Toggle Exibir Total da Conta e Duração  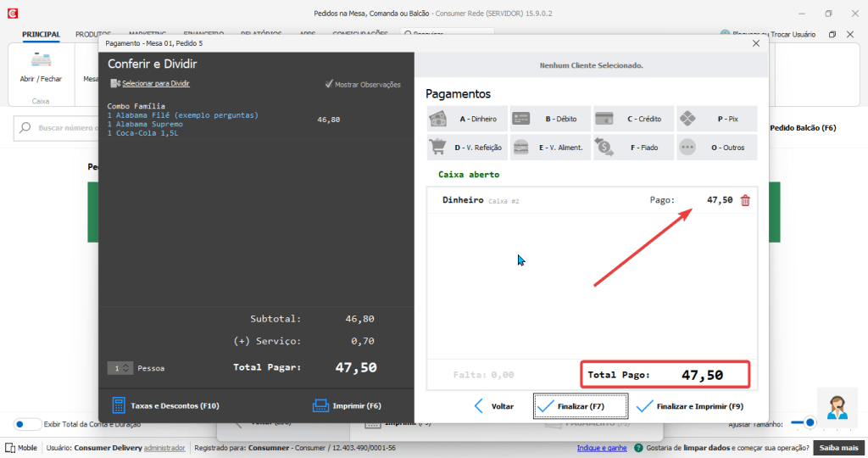(27, 424)
